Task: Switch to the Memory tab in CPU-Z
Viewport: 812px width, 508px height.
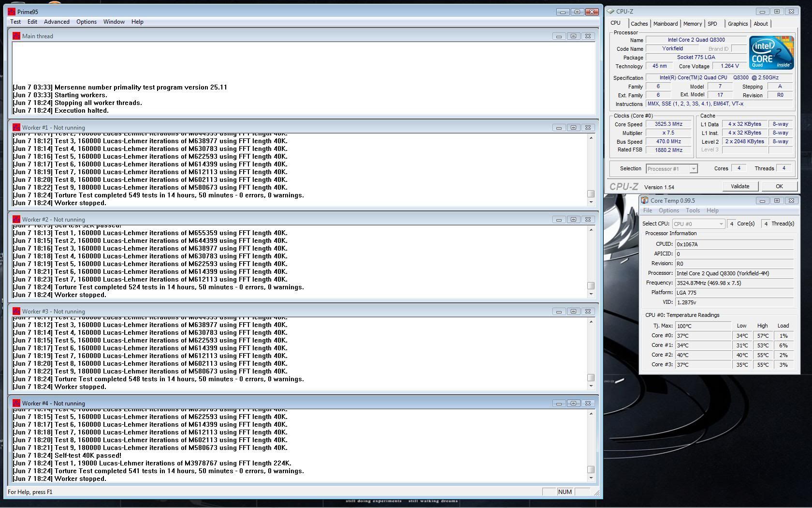Action: coord(693,24)
